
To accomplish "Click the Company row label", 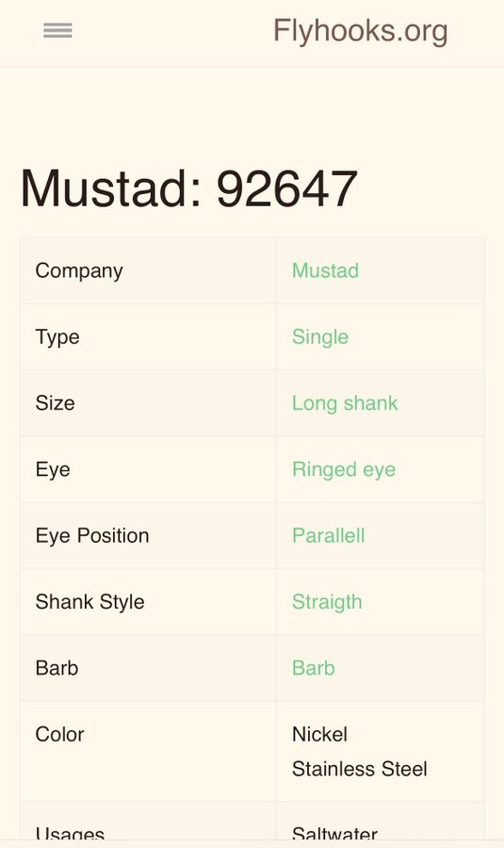I will coord(79,271).
